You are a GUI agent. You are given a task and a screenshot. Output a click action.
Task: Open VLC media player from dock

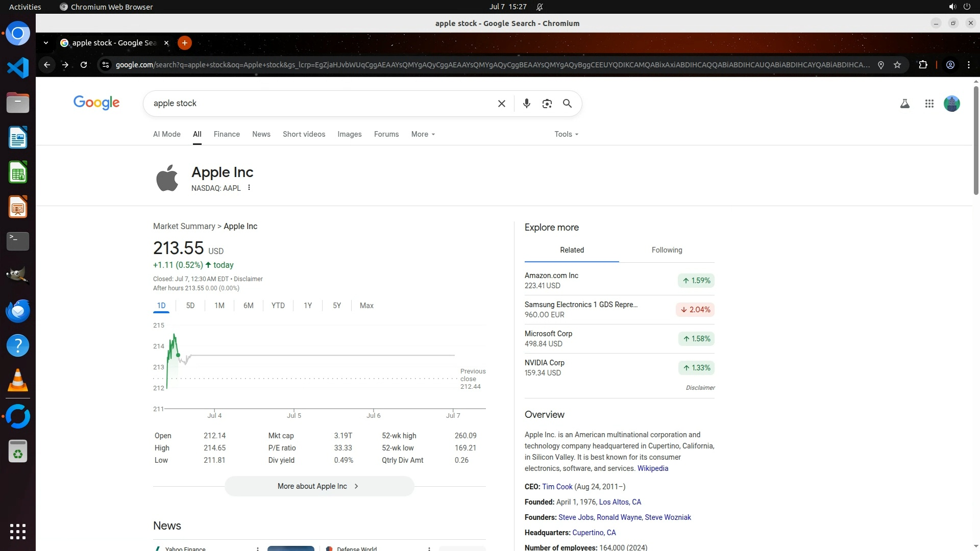point(18,381)
